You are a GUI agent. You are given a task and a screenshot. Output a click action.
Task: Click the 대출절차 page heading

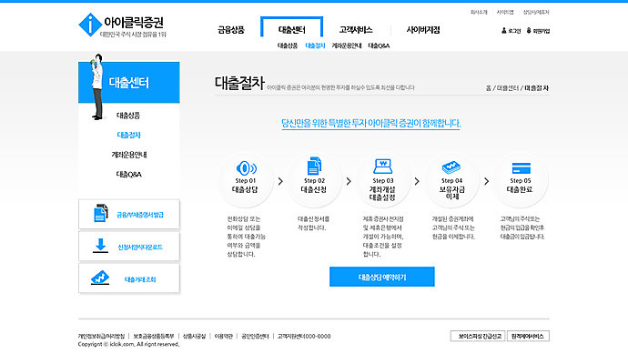[239, 84]
